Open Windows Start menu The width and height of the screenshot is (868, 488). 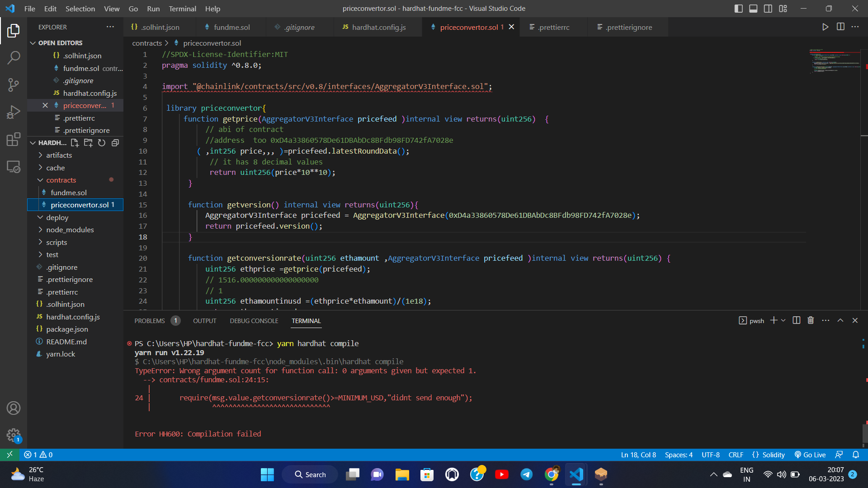click(267, 474)
